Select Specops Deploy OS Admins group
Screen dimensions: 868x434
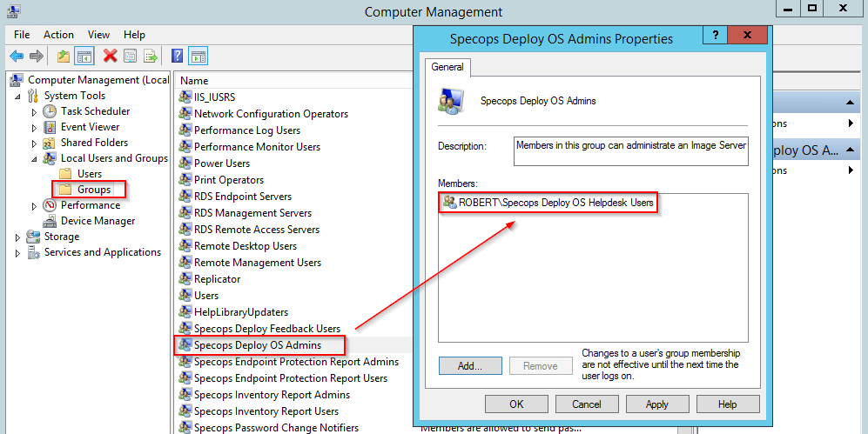[258, 345]
